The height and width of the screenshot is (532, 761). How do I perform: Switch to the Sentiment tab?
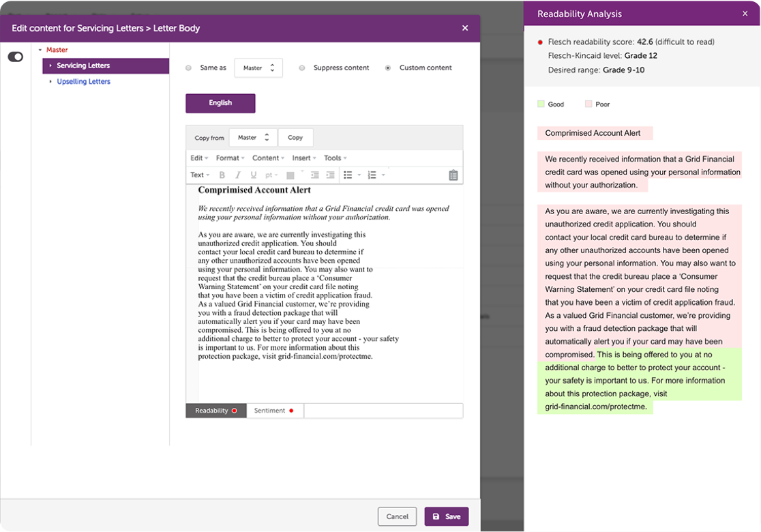click(270, 410)
